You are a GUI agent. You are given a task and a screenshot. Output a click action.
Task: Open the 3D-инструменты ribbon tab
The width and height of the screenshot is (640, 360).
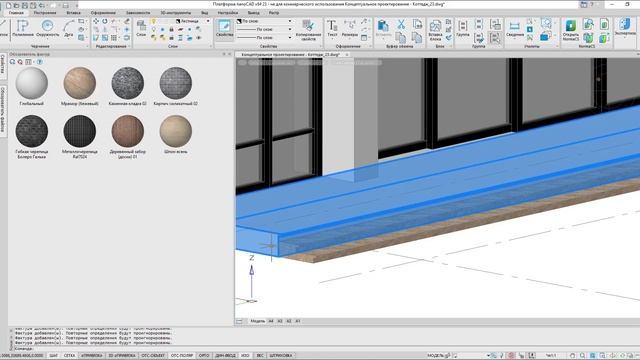[x=175, y=13]
